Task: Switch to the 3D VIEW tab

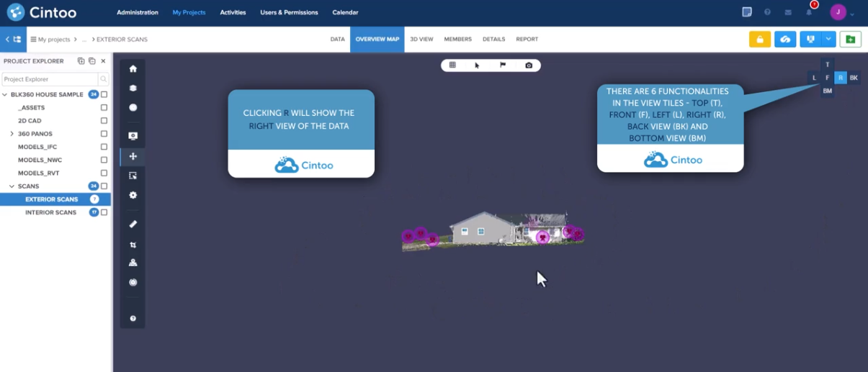Action: (421, 40)
